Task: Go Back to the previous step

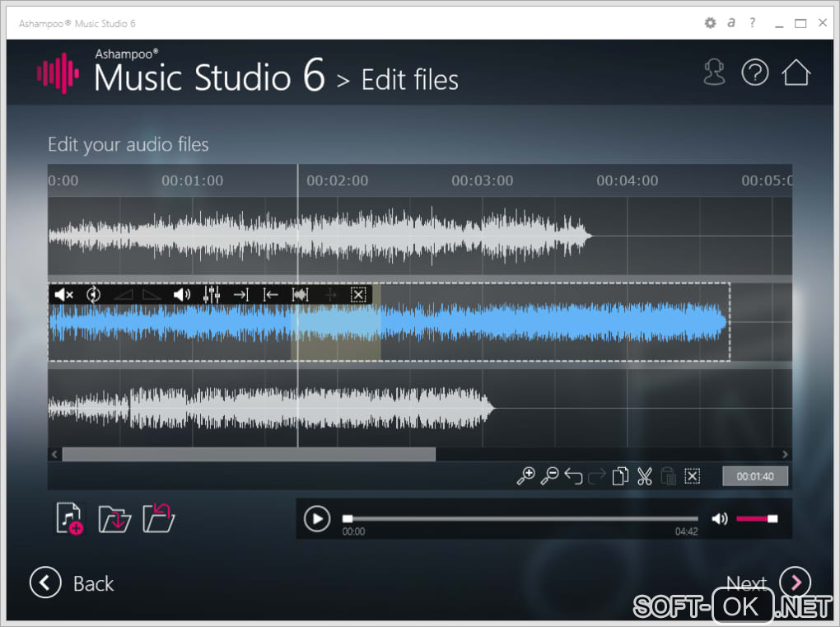Action: point(72,583)
